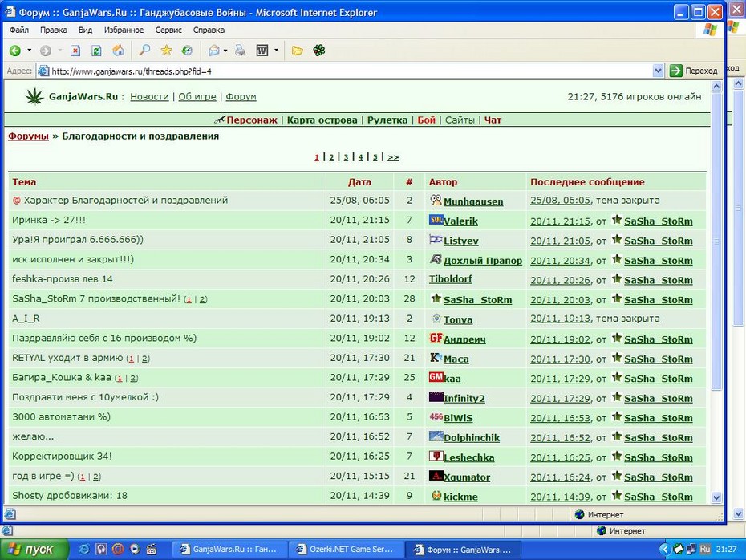Click the Переход go arrow button
The height and width of the screenshot is (560, 746).
675,71
